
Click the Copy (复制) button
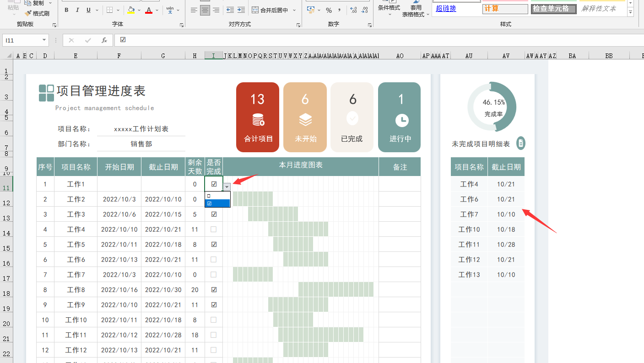pos(34,3)
